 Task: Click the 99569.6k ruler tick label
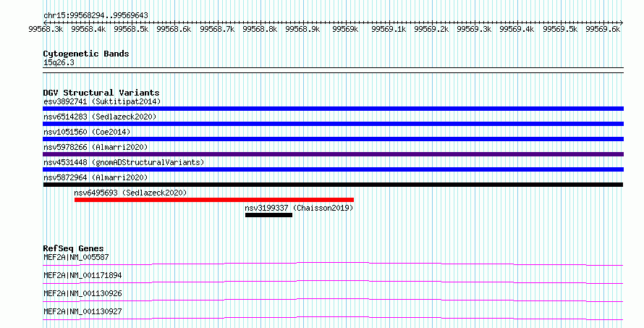(x=603, y=29)
